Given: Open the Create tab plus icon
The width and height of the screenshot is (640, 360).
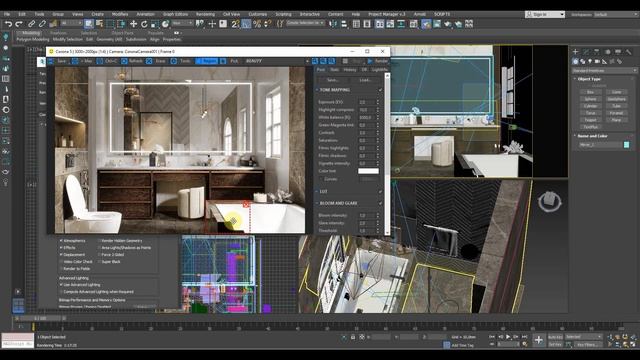Looking at the screenshot, I should tap(576, 52).
